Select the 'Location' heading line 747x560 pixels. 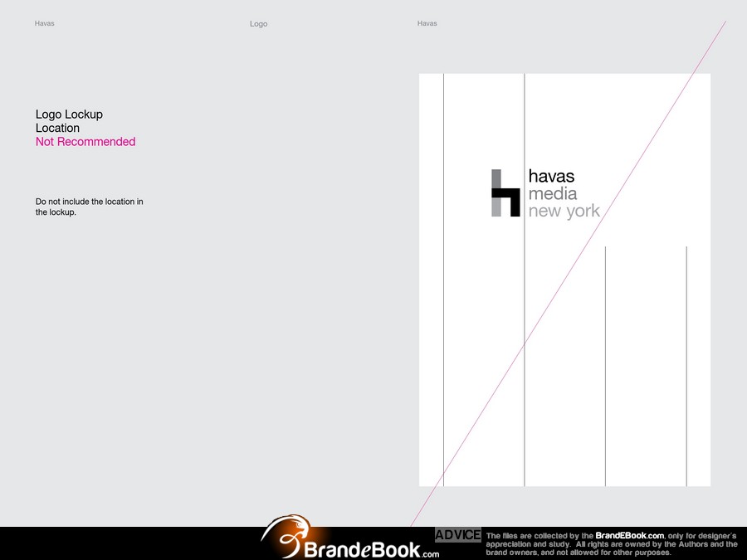(57, 128)
